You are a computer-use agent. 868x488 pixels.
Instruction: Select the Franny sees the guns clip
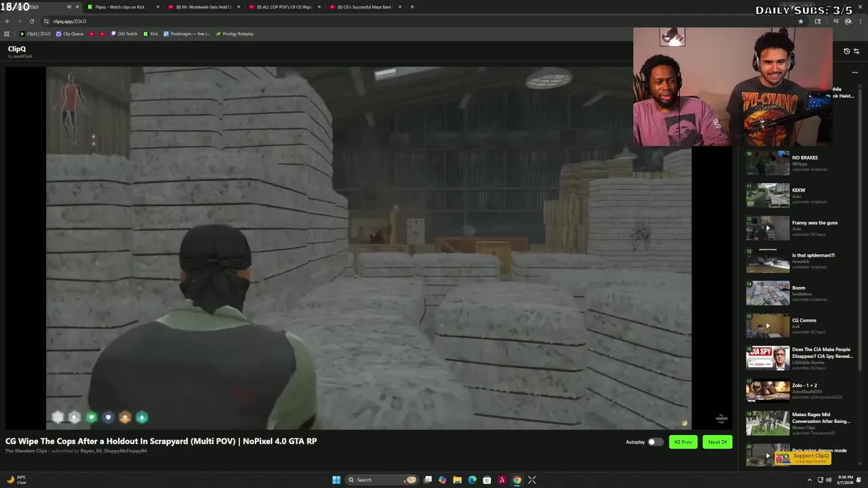coord(799,228)
